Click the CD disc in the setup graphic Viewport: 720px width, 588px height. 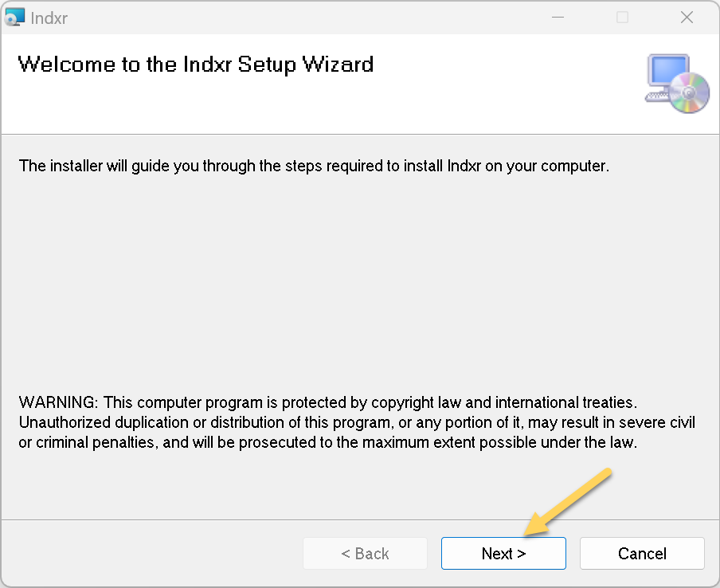pyautogui.click(x=689, y=92)
